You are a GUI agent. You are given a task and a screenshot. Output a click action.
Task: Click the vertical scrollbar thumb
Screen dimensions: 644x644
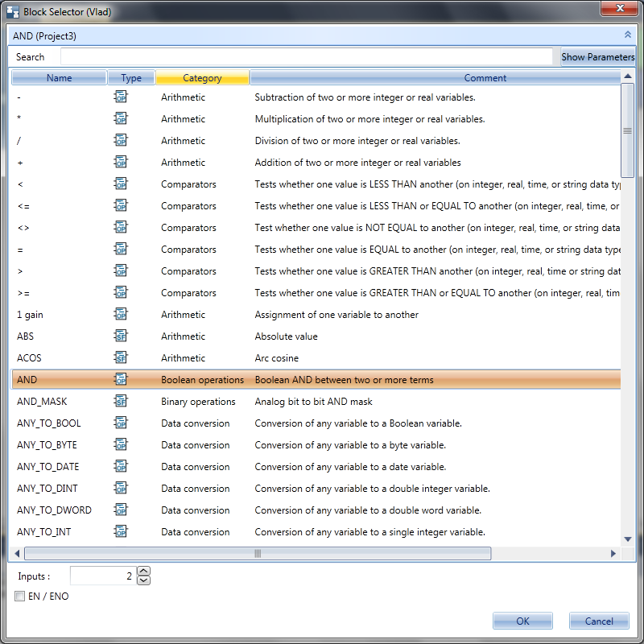coord(628,130)
